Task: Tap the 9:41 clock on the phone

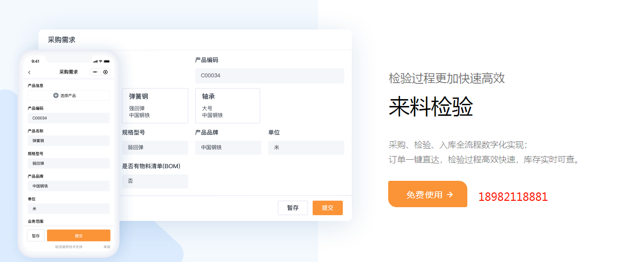Action: 35,61
